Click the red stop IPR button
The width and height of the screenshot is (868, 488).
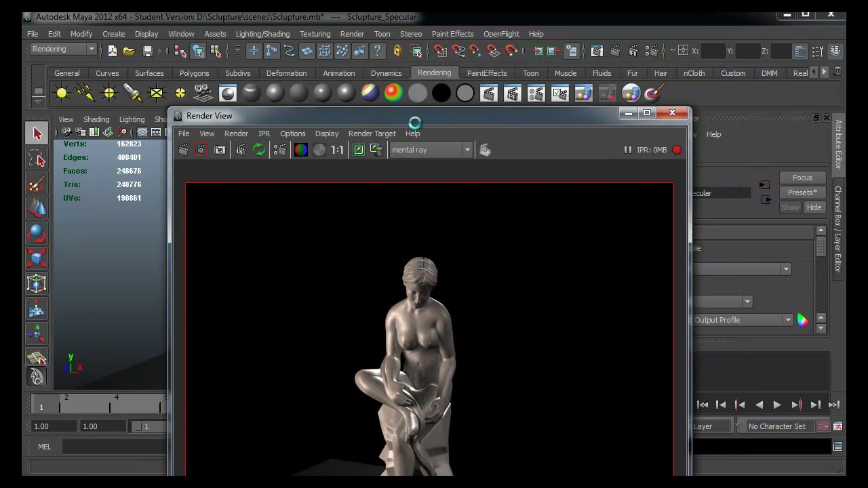[677, 150]
